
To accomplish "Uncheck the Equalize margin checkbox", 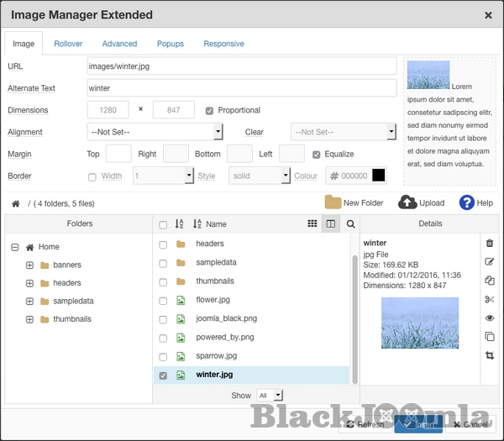I will [317, 155].
